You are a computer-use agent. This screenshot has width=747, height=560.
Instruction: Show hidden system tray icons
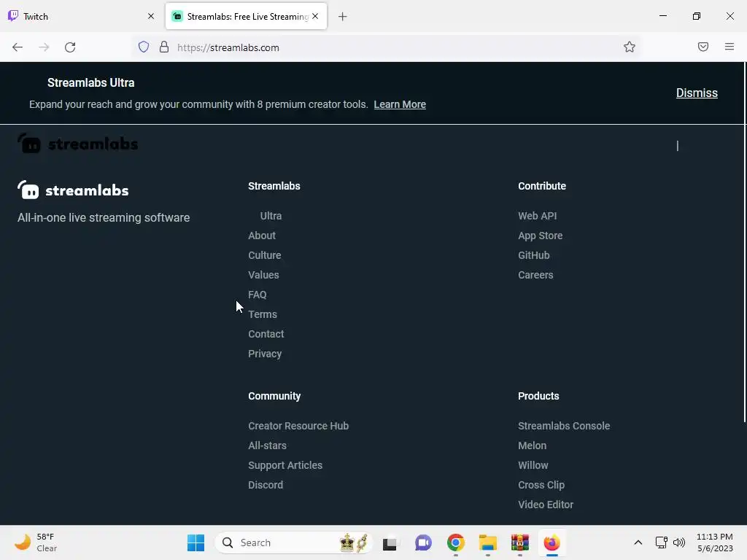click(638, 542)
